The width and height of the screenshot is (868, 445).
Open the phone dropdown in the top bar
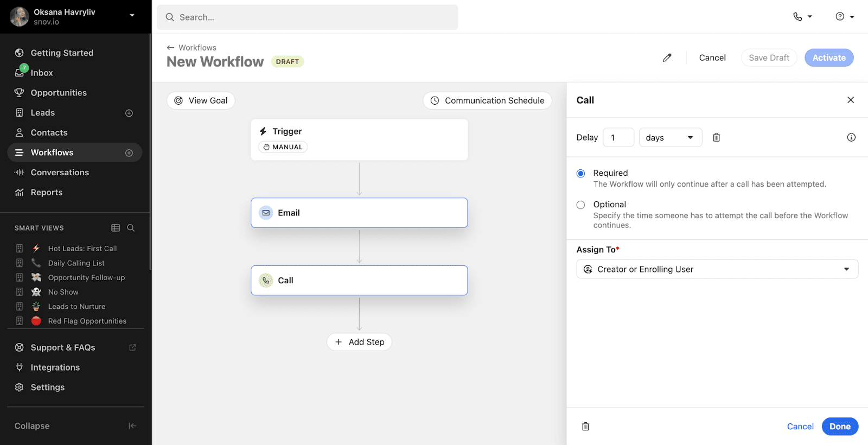[x=802, y=17]
